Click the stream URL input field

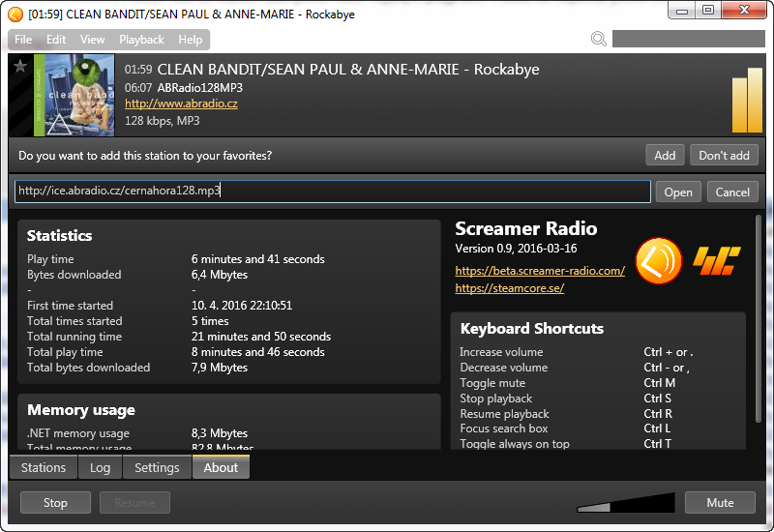[x=333, y=191]
